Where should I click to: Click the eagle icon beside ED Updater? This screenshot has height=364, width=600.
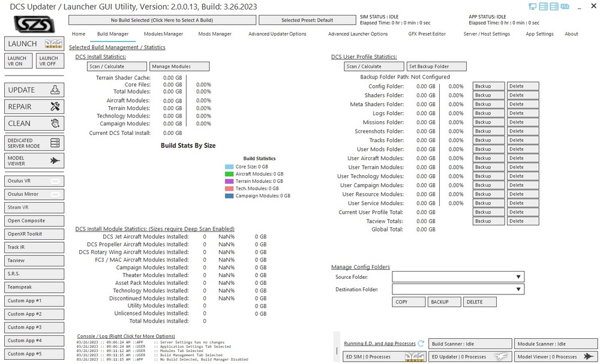coord(500,356)
